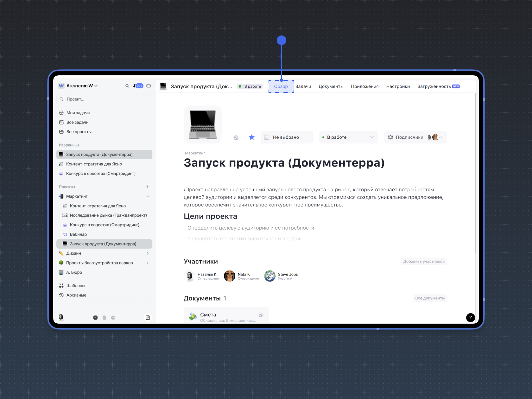Collapse the sidebar using panel icon

tap(149, 86)
